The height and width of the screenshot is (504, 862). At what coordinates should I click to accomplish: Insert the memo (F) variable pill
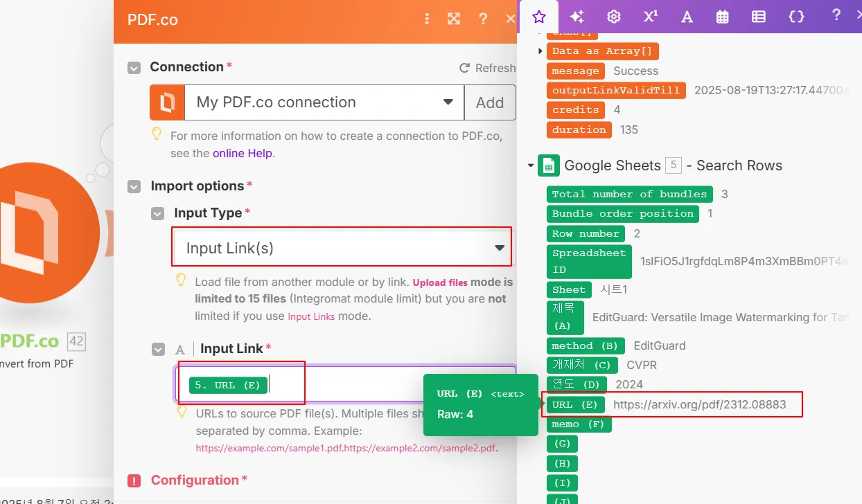coord(579,424)
